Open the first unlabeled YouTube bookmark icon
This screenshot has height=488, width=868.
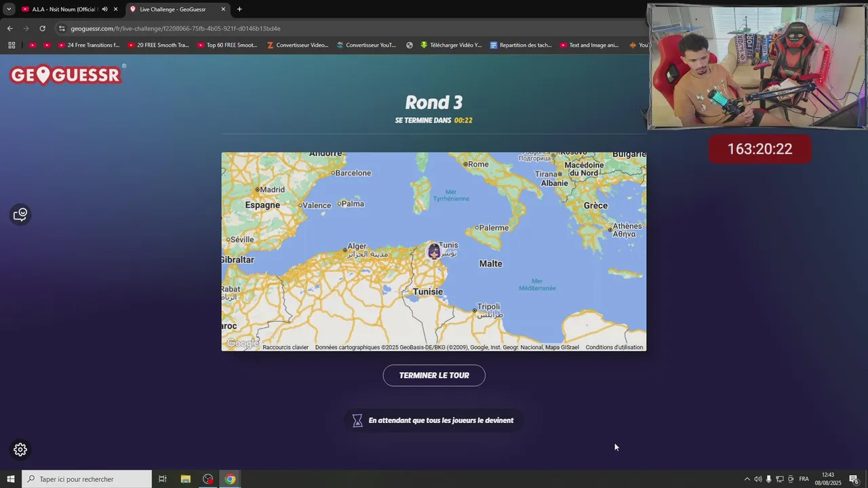coord(33,45)
